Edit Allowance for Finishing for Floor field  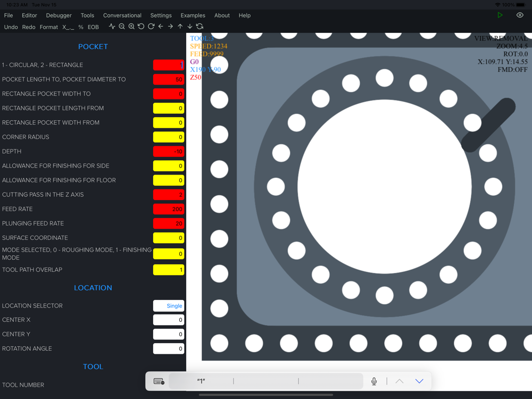169,180
